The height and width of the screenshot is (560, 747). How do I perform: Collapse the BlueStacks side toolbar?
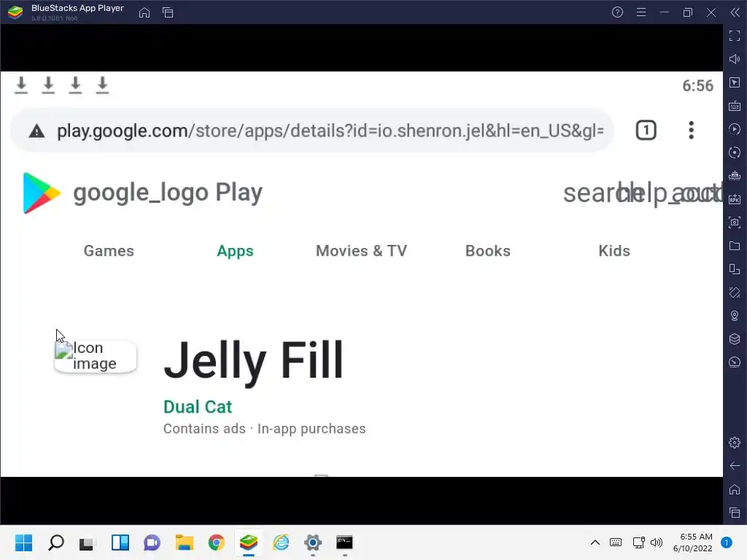click(735, 12)
